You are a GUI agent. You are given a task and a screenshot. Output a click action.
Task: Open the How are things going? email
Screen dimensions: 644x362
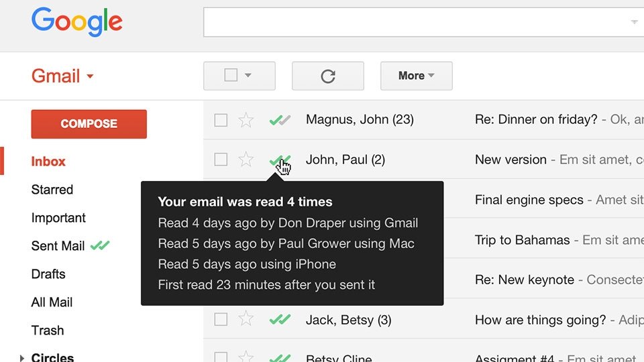coord(541,320)
